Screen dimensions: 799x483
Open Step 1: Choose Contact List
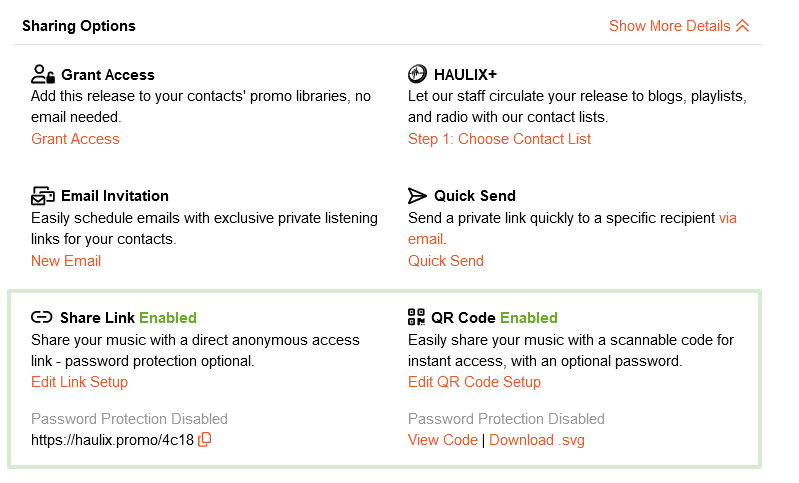499,139
